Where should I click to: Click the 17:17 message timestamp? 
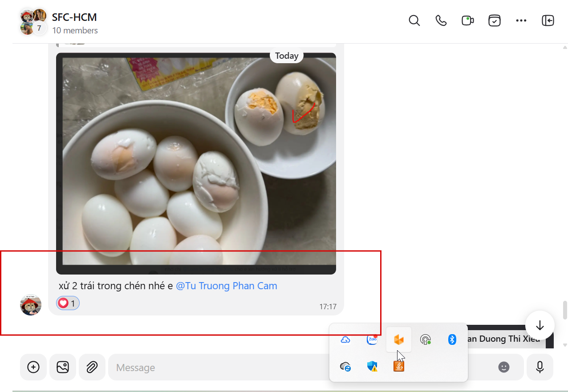(328, 307)
